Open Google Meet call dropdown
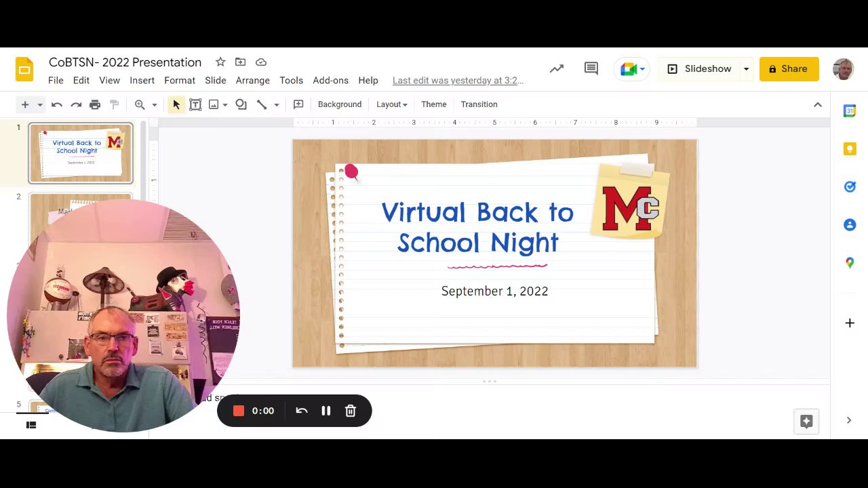Viewport: 868px width, 488px height. 632,68
